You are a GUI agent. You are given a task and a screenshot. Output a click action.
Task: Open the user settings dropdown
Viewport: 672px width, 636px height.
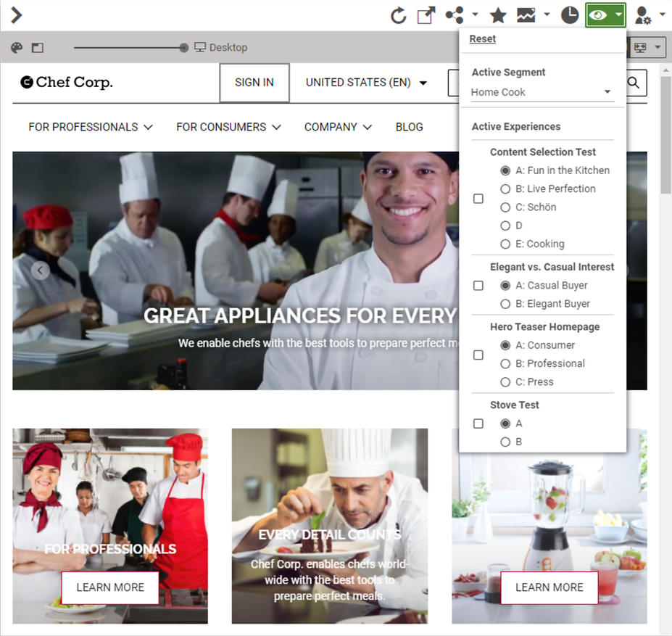[x=649, y=15]
